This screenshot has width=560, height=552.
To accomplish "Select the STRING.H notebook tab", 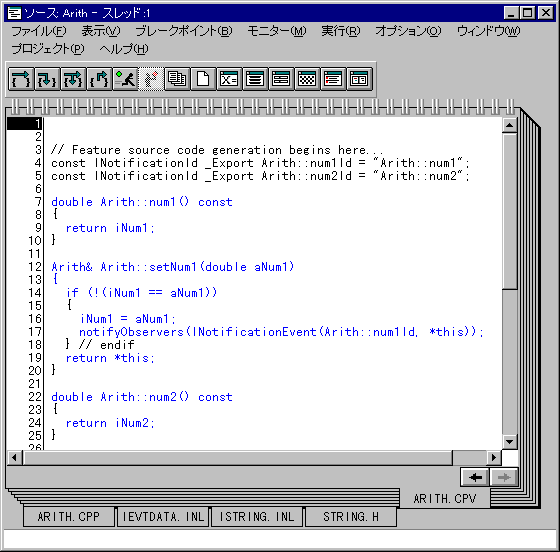I will (x=351, y=517).
